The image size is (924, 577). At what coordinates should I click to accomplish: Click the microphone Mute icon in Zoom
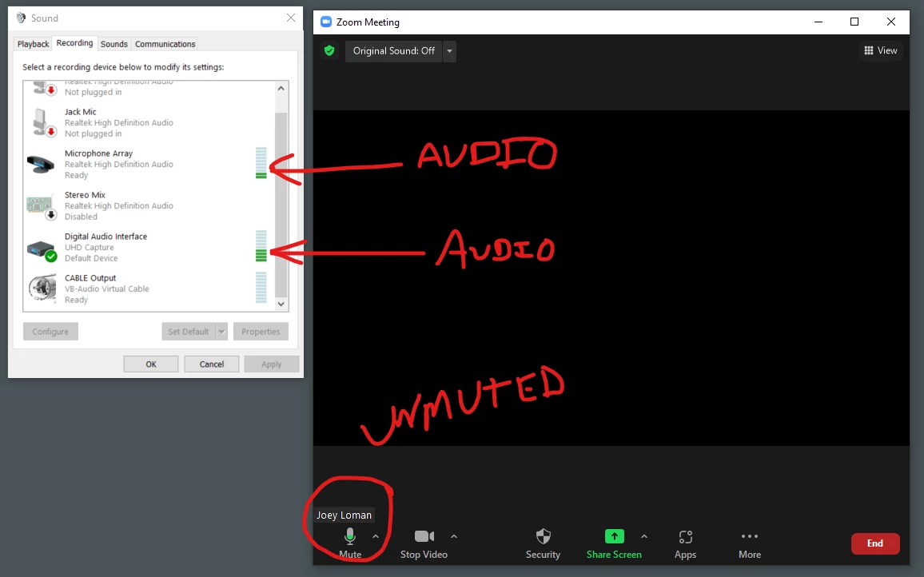[350, 535]
